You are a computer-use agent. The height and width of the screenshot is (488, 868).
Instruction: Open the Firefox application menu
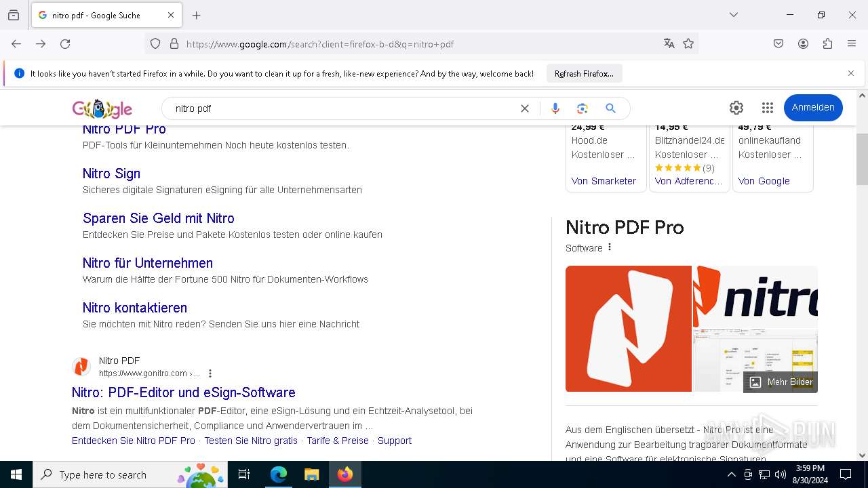coord(852,44)
